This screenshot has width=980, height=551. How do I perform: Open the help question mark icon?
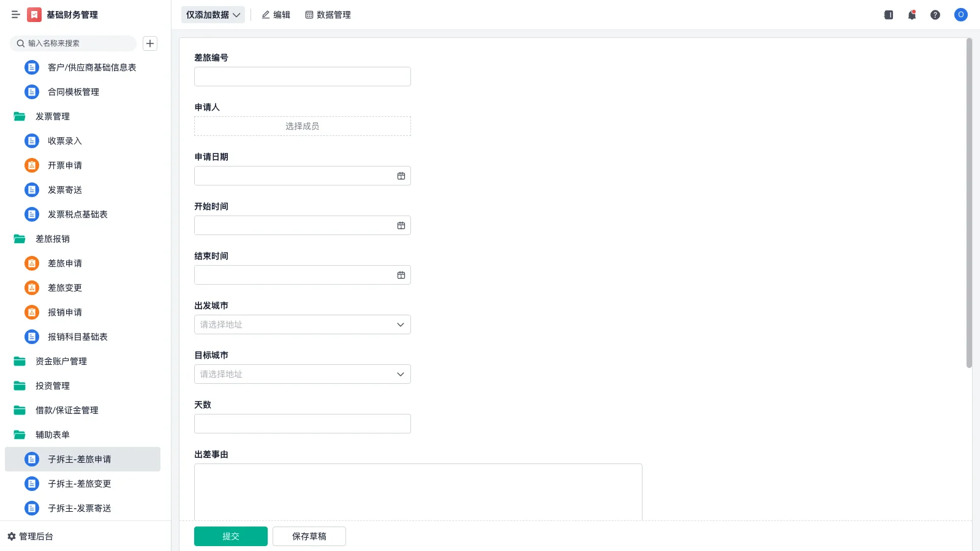[935, 15]
